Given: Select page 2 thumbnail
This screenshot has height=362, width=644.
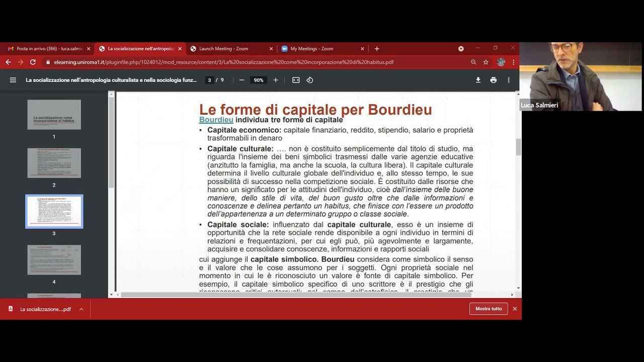Looking at the screenshot, I should point(54,163).
